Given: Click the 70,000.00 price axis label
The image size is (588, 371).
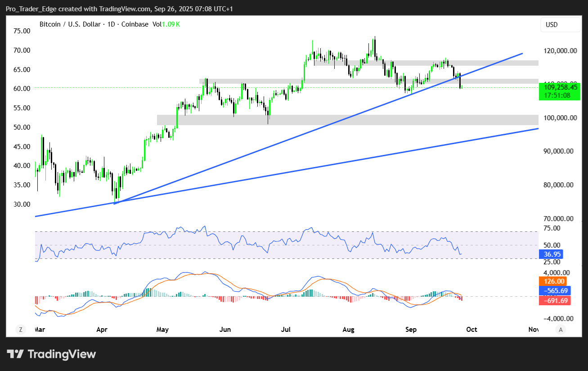Looking at the screenshot, I should pos(558,219).
